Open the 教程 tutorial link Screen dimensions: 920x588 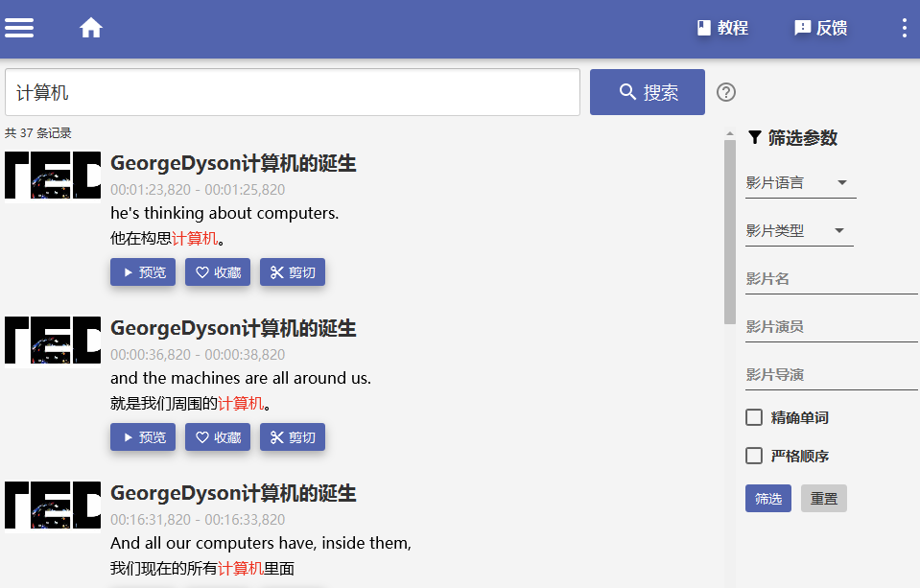coord(722,28)
